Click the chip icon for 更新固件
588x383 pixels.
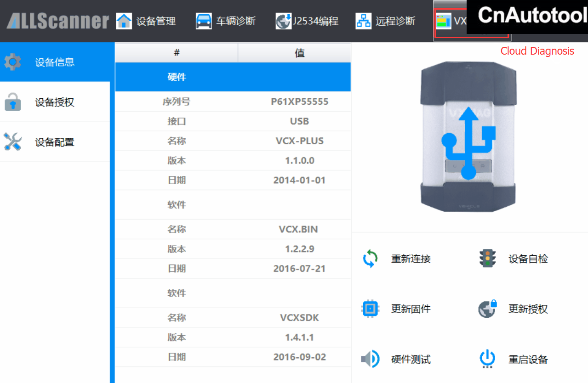370,309
